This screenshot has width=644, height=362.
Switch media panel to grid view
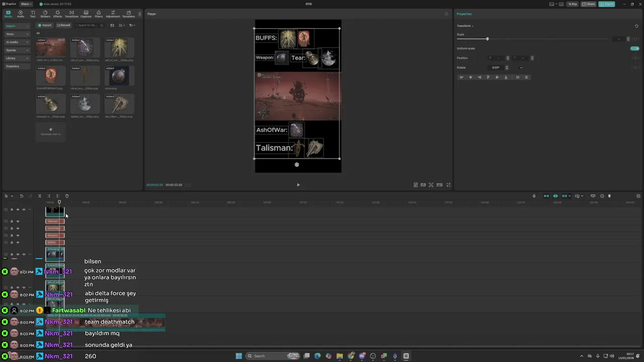pos(112,25)
